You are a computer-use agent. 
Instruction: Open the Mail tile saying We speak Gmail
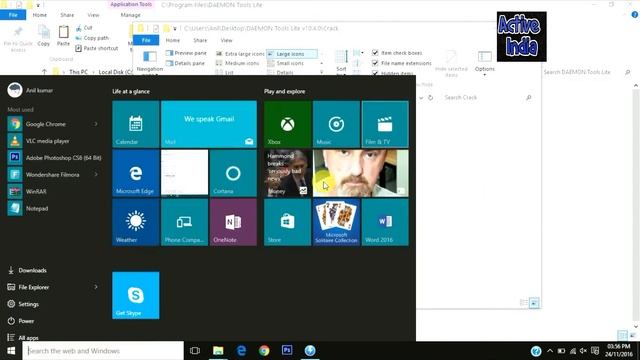pos(209,124)
